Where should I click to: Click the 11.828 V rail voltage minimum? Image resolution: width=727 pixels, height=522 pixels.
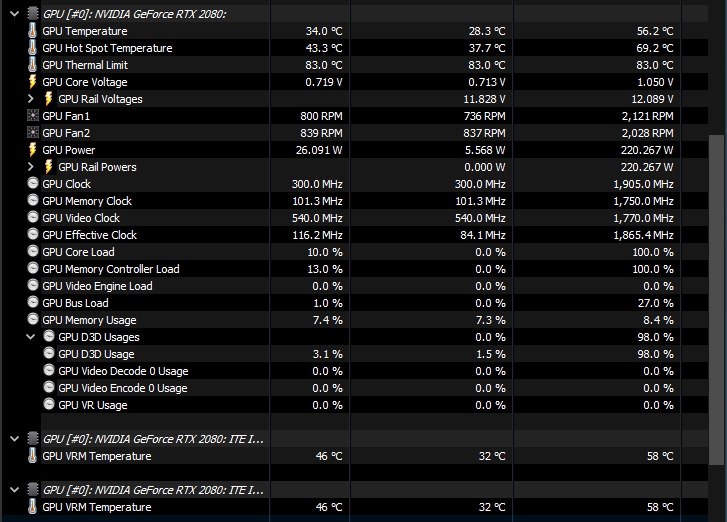[485, 99]
